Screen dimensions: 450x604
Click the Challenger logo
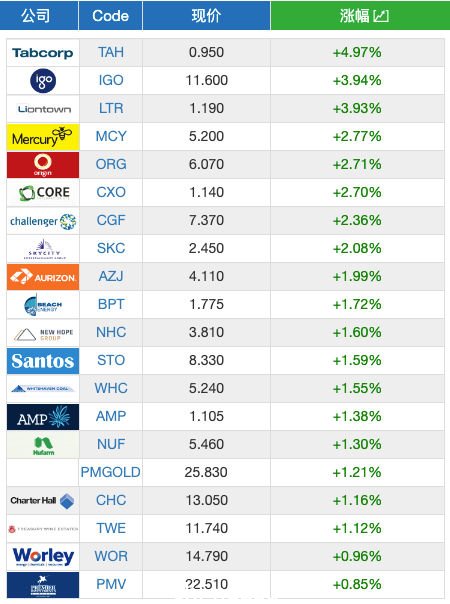point(43,221)
